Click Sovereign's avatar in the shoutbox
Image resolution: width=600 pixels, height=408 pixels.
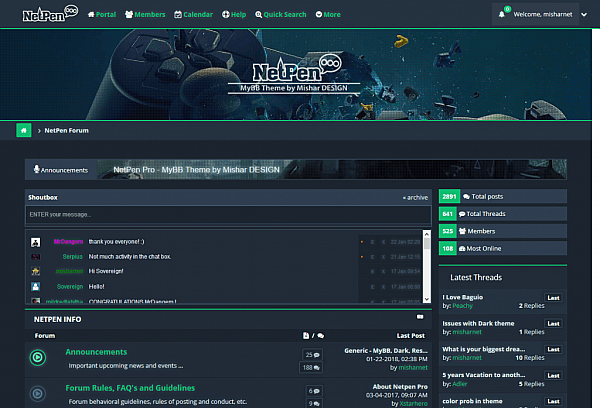coord(36,286)
